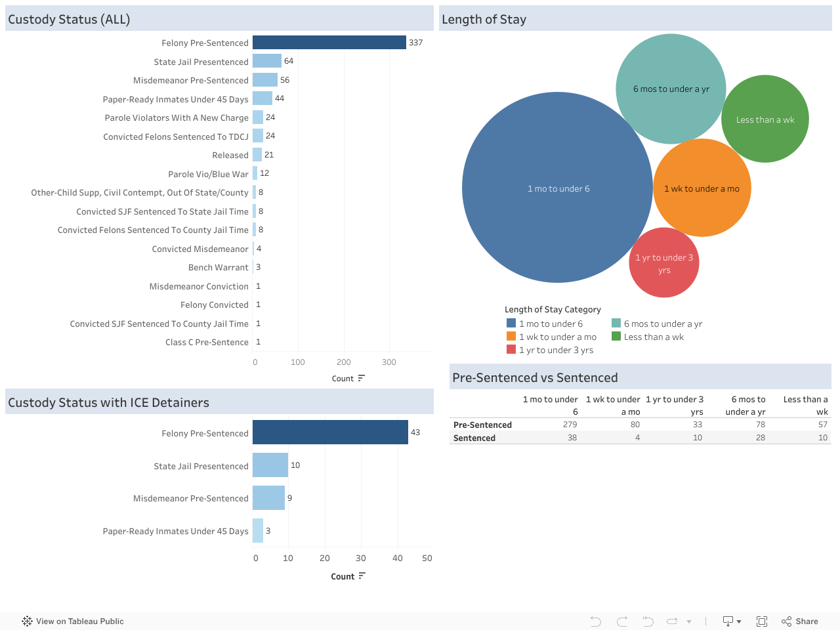840x630 pixels.
Task: Click the Tableau logo icon
Action: point(27,621)
